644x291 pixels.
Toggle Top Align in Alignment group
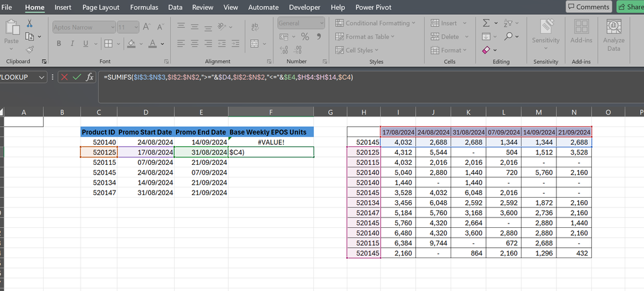[x=181, y=26]
